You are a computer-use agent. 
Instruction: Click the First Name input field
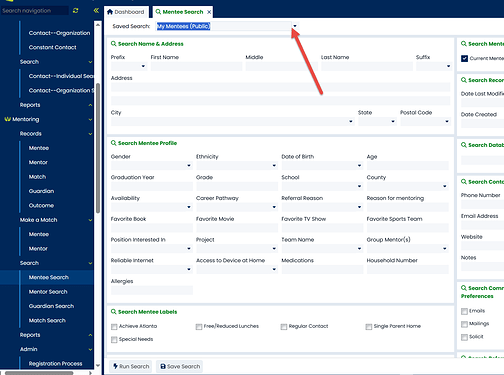click(x=196, y=66)
